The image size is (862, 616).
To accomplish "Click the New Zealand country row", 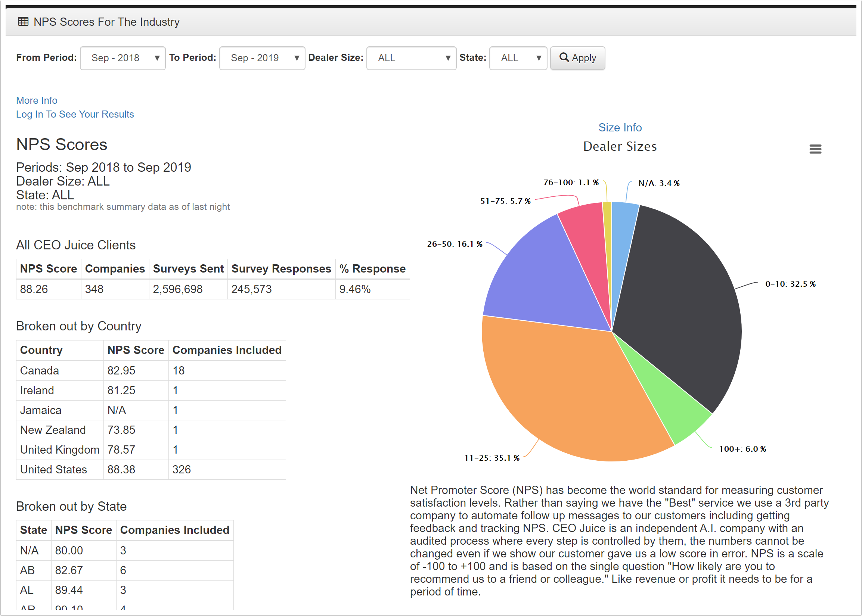I will click(151, 430).
